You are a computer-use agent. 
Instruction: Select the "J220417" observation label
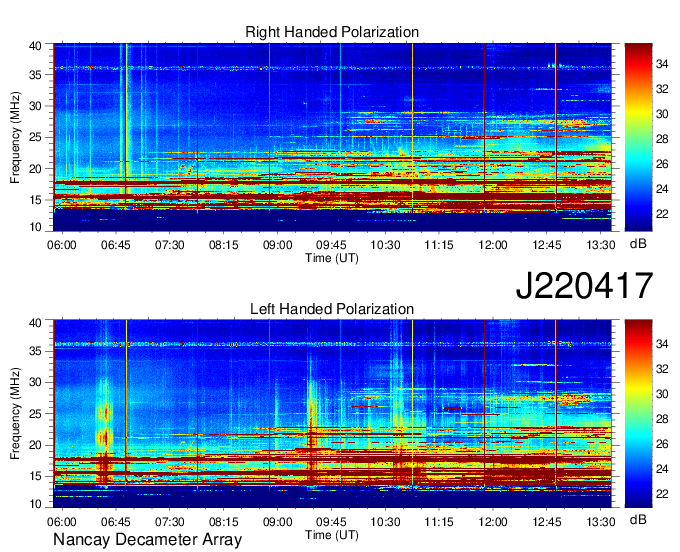[584, 286]
